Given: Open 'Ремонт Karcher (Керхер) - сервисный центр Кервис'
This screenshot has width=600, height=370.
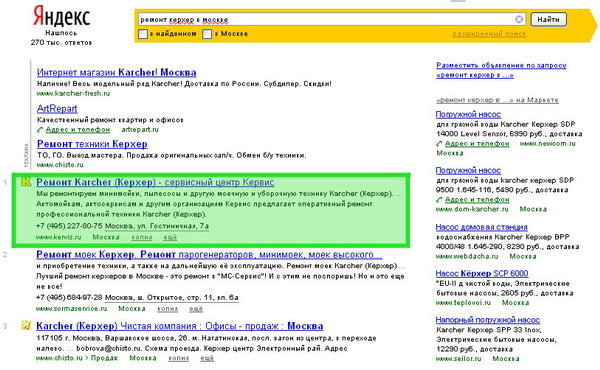Looking at the screenshot, I should tap(155, 182).
